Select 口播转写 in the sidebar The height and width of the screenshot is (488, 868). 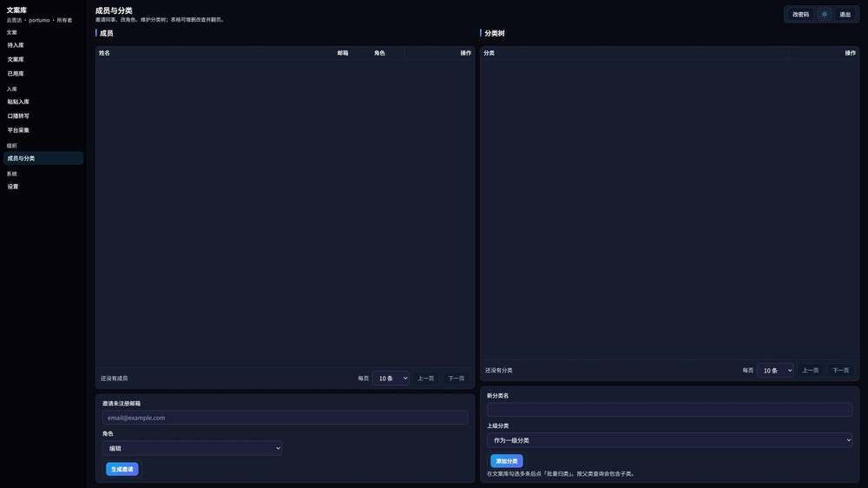pos(43,116)
